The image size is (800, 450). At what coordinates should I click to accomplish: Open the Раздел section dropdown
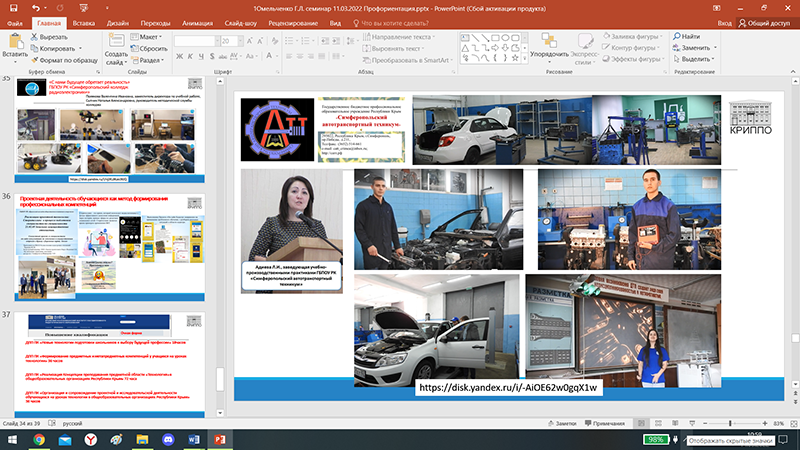click(x=147, y=60)
